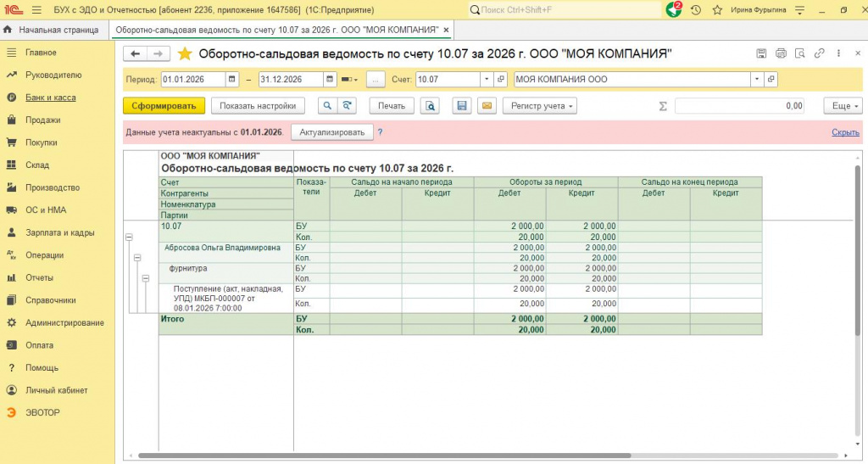Open the 1C main menu hamburger icon
Viewport: 868px width, 464px height.
36,10
